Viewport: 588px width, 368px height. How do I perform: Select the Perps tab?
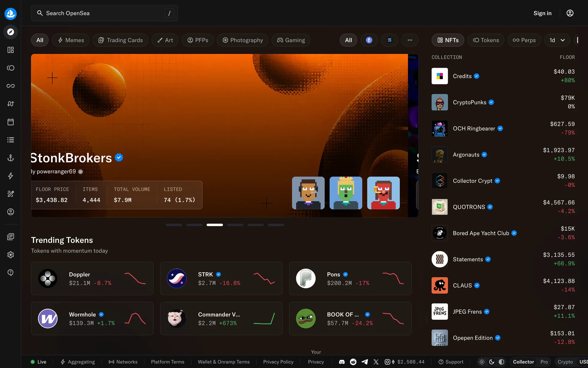coord(524,40)
